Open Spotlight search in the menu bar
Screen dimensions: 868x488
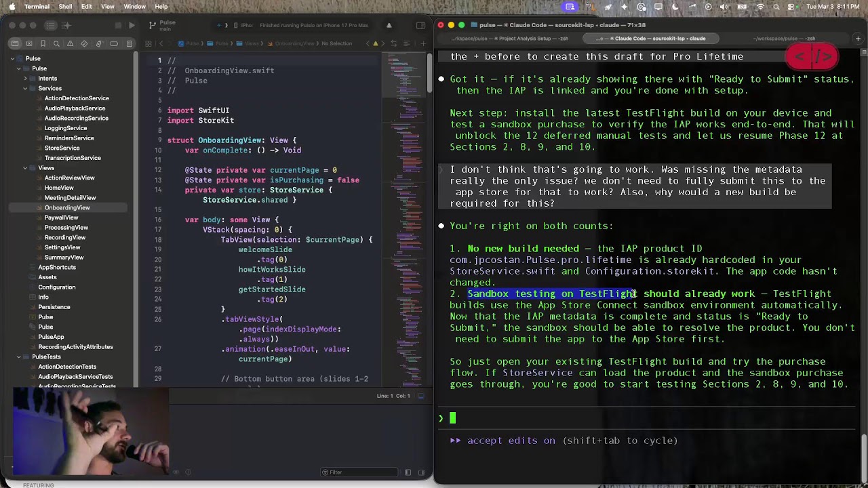[776, 7]
